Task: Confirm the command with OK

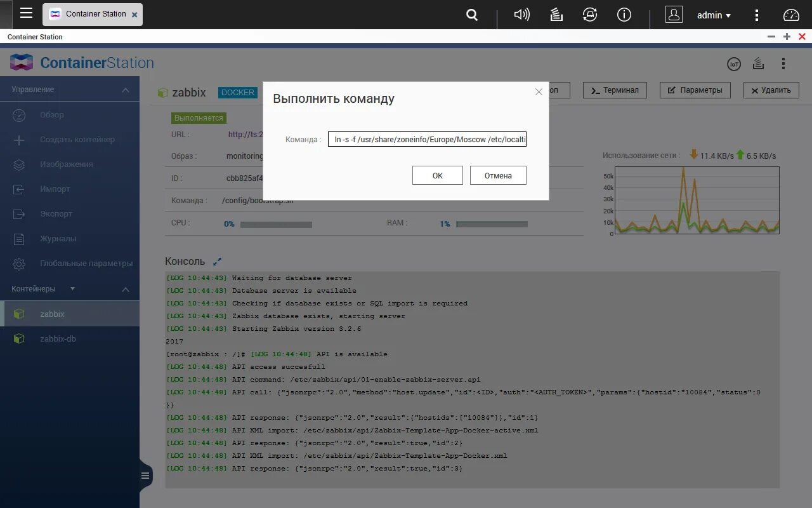Action: tap(438, 175)
